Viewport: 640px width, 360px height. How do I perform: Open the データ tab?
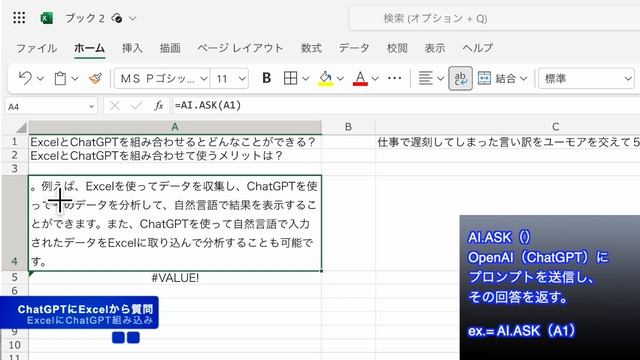pyautogui.click(x=354, y=48)
